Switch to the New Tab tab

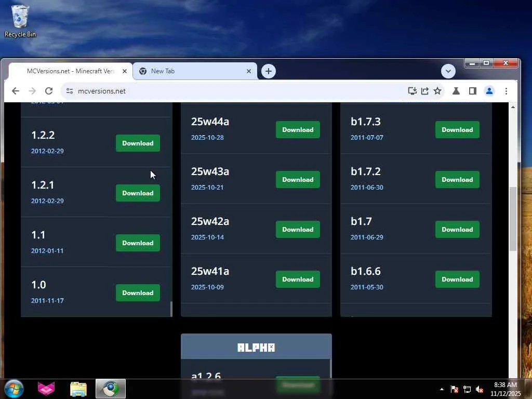tap(195, 71)
